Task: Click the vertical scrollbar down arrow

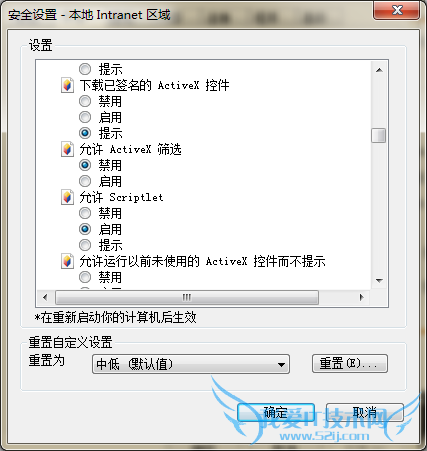Action: (379, 281)
